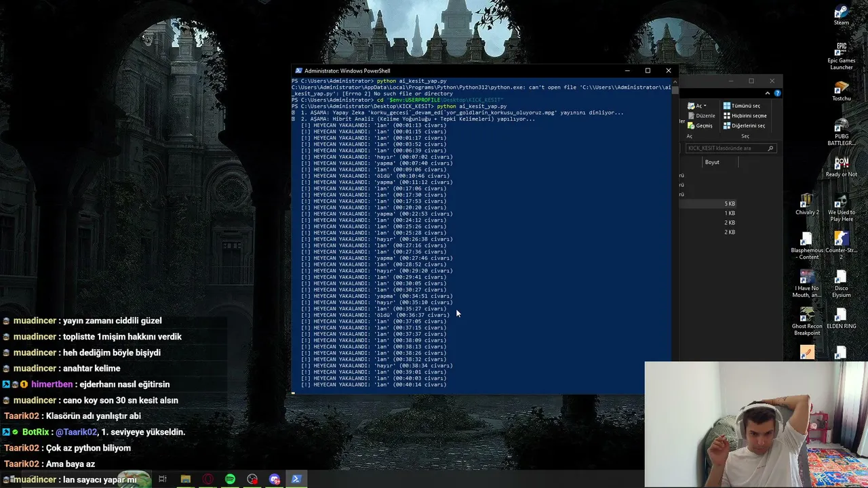Select the Ready or Not desktop icon
The image size is (868, 488).
point(841,167)
